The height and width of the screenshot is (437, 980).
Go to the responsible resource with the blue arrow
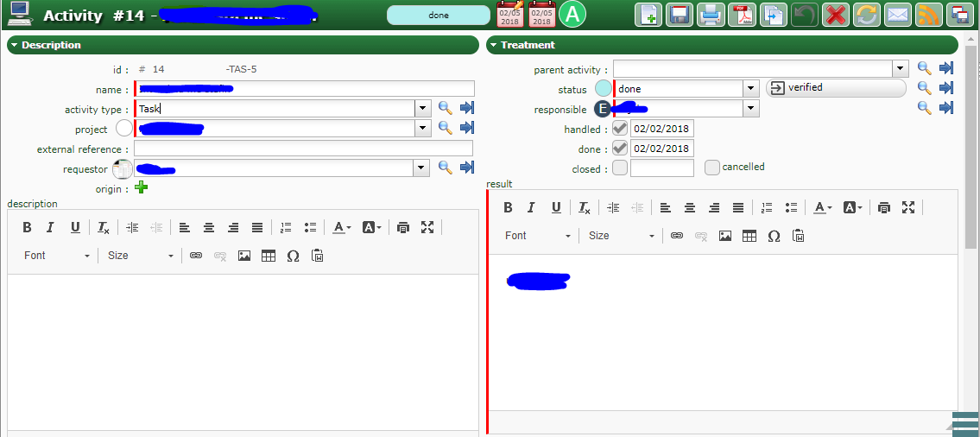pos(946,108)
